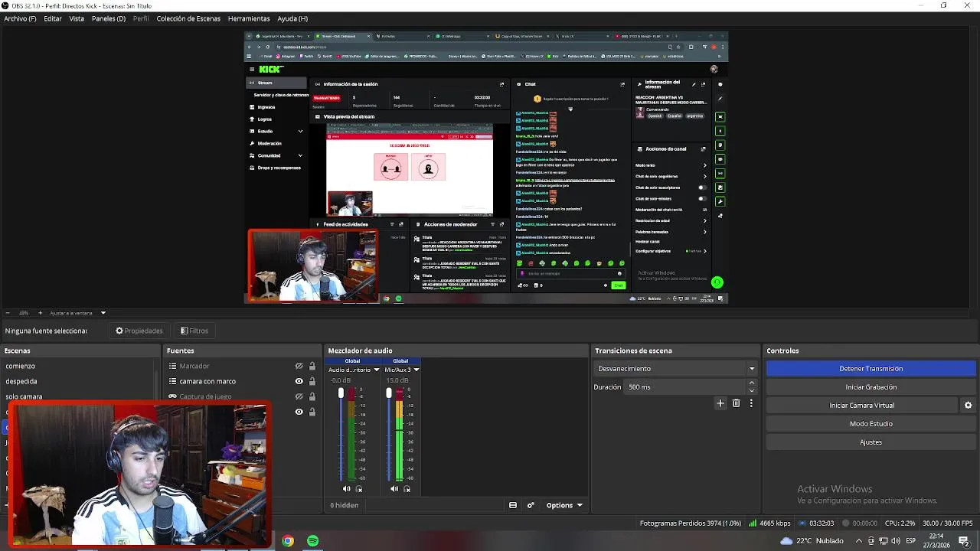Toggle eye of source below Captura de juego
980x551 pixels.
click(x=299, y=412)
